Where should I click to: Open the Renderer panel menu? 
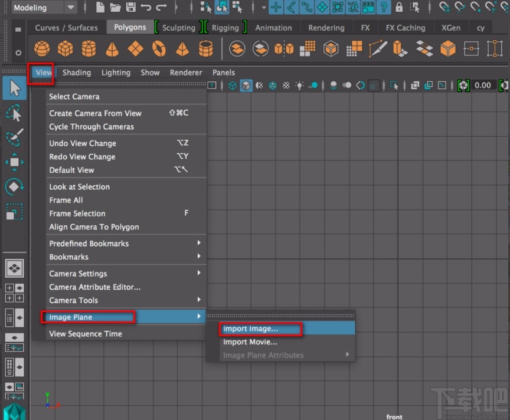click(x=186, y=73)
